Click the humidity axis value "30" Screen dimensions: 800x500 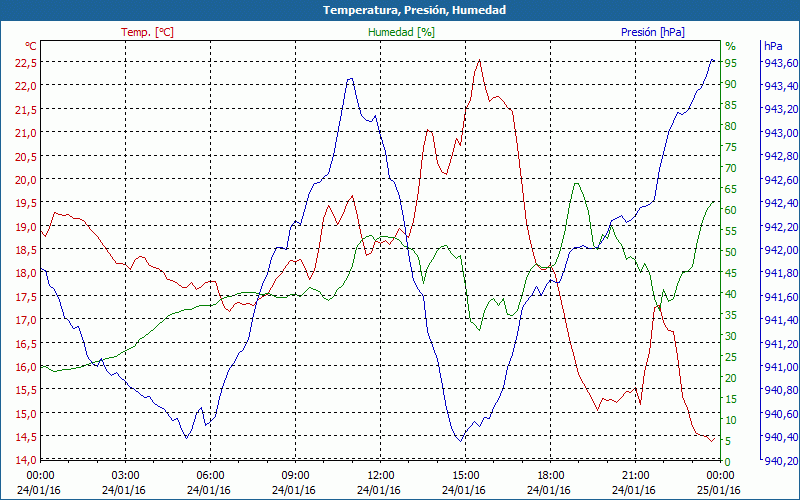[731, 336]
